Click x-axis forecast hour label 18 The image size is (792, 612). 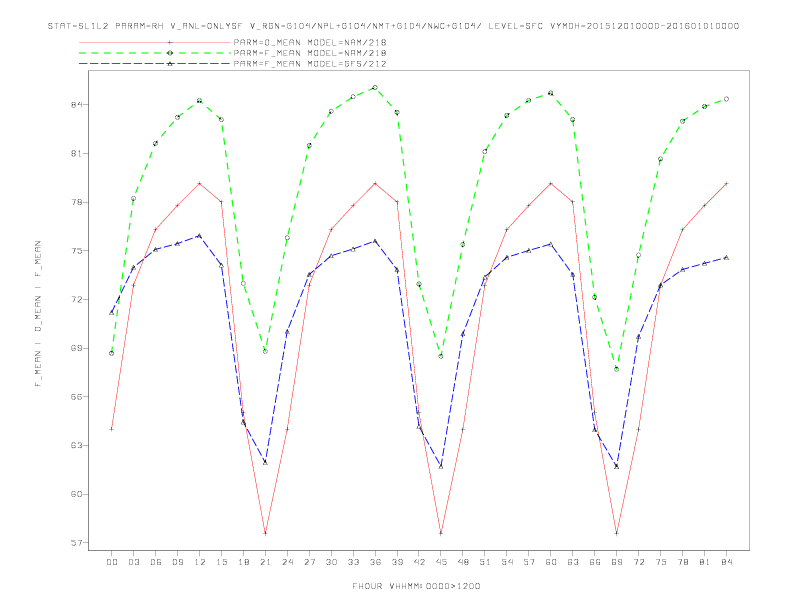pyautogui.click(x=243, y=562)
